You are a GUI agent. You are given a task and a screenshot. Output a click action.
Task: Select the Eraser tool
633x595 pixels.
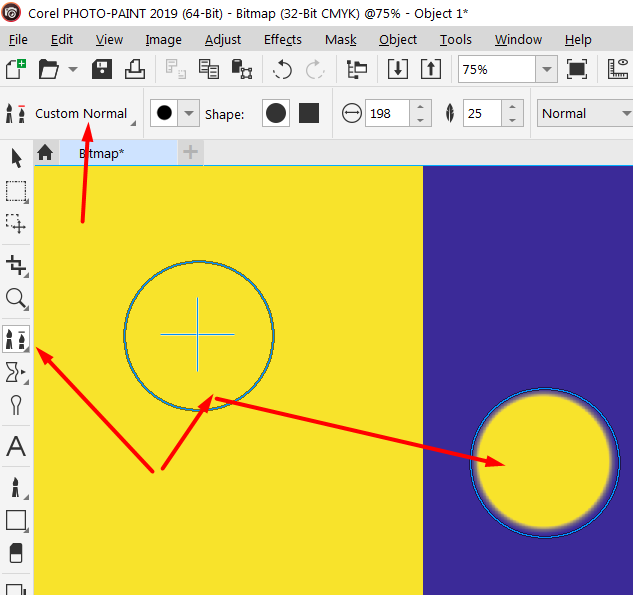tap(16, 553)
